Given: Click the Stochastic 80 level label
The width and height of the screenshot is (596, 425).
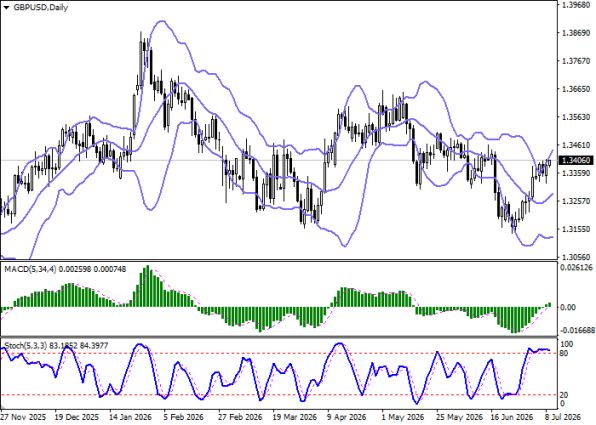Looking at the screenshot, I should 564,354.
